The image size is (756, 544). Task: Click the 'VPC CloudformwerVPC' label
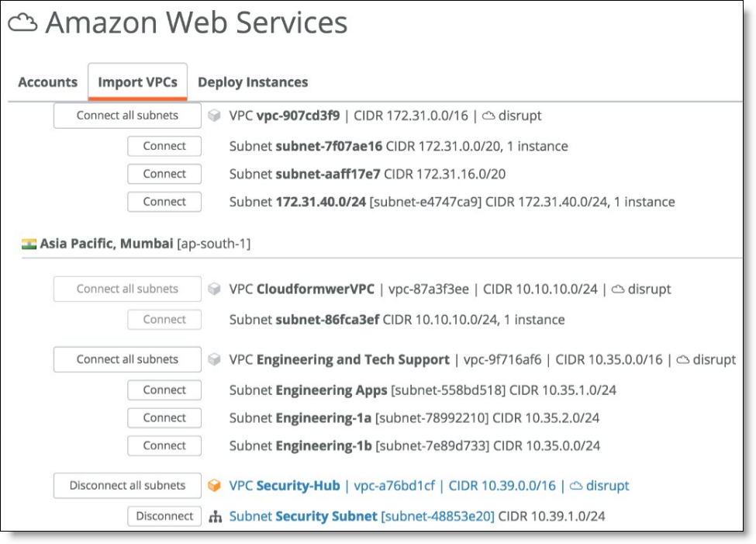[302, 289]
